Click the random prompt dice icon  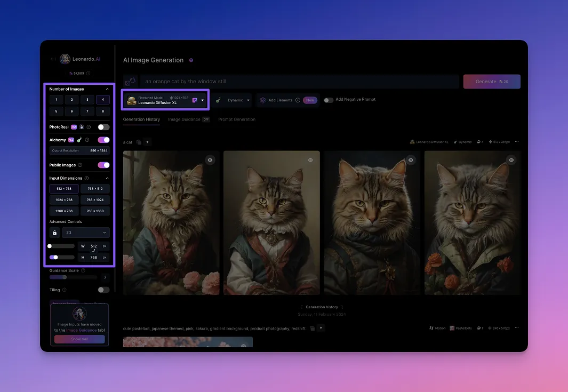tap(130, 82)
